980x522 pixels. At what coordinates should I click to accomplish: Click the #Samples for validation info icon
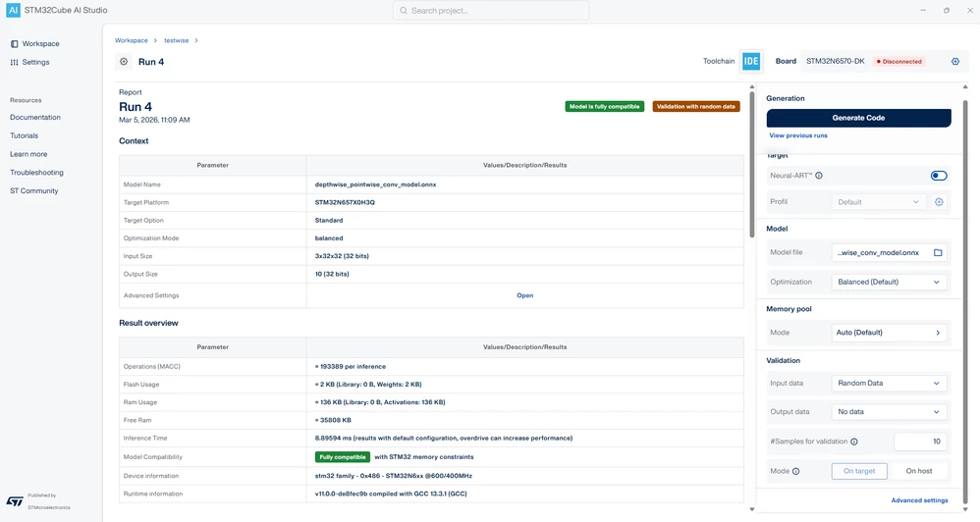coord(853,443)
